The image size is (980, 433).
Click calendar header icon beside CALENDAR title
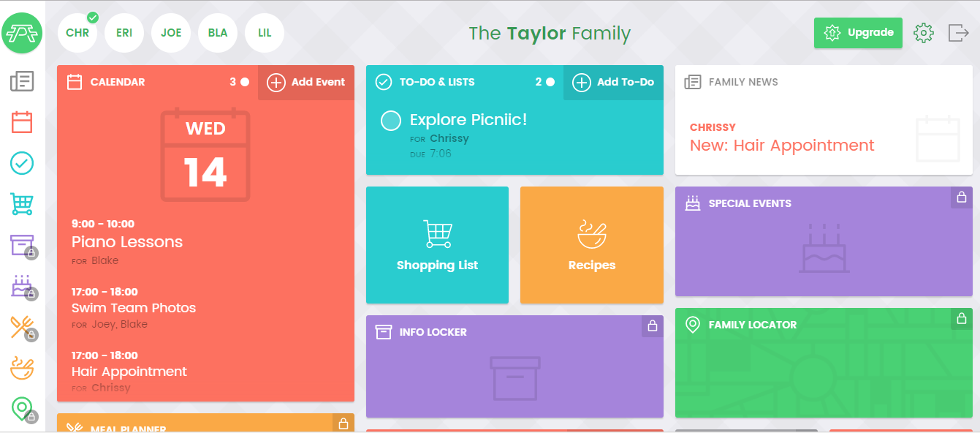pyautogui.click(x=75, y=82)
